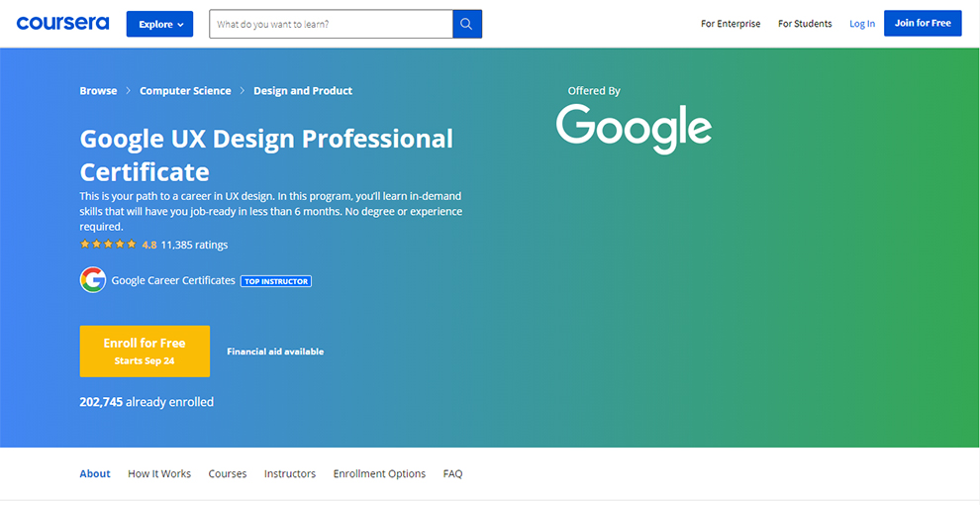The height and width of the screenshot is (505, 980).
Task: Jump to the FAQ tab
Action: pos(452,473)
